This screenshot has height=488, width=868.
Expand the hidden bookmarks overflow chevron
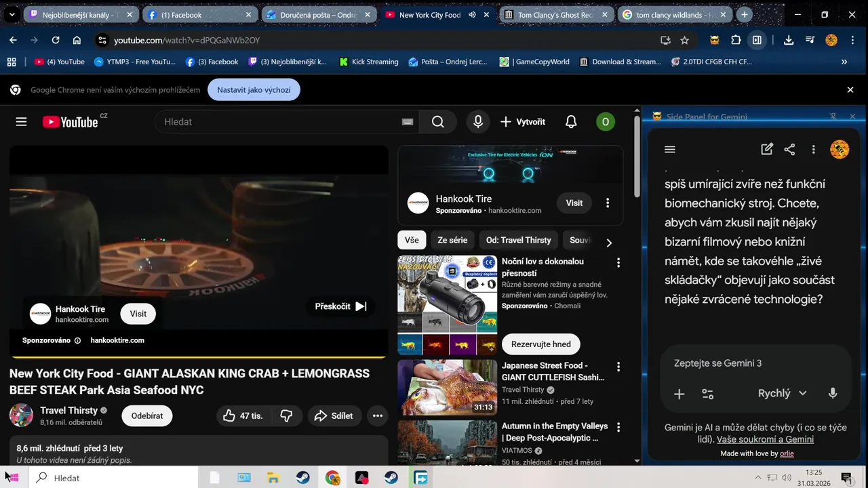click(844, 62)
